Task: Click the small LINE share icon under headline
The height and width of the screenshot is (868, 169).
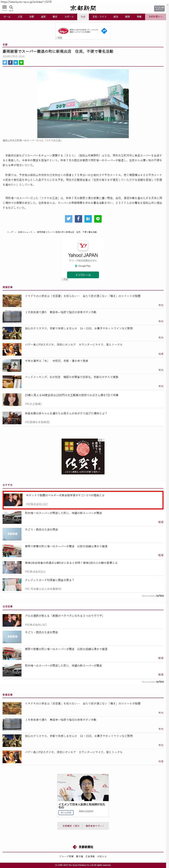Action: [21, 62]
